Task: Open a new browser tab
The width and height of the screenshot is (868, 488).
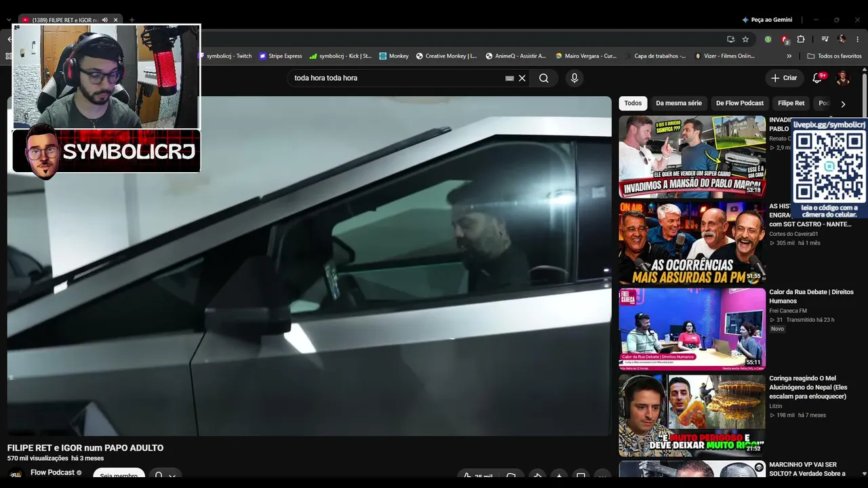Action: tap(132, 20)
